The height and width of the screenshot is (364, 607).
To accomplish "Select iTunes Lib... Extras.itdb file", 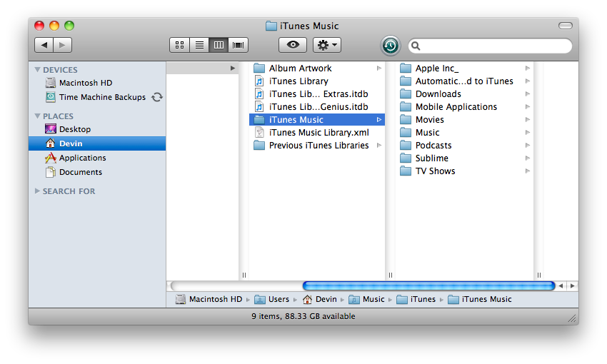I will pyautogui.click(x=317, y=94).
